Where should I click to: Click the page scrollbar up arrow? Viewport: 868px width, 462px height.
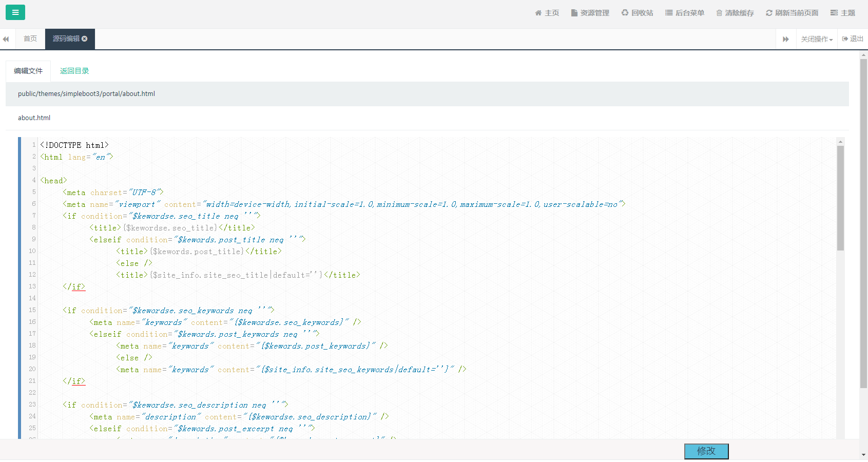click(863, 54)
